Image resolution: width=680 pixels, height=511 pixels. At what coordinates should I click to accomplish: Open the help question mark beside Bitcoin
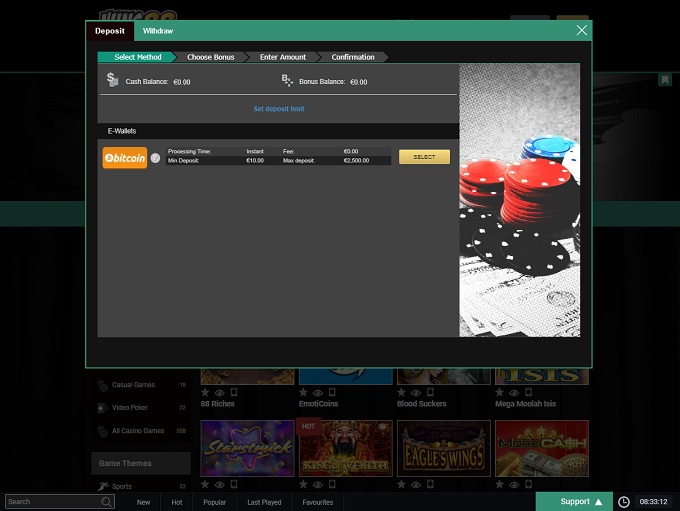155,158
